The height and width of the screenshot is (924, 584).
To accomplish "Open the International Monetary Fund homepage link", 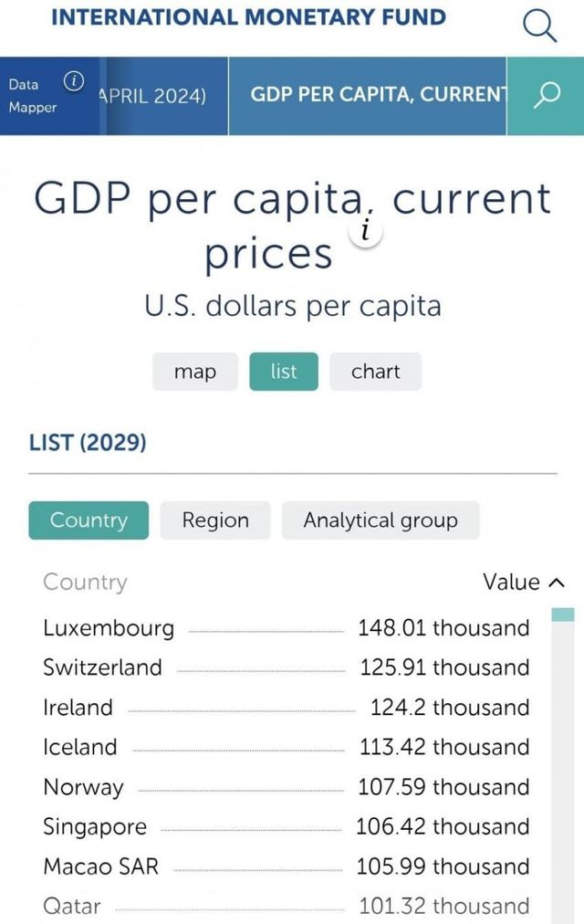I will pos(248,17).
